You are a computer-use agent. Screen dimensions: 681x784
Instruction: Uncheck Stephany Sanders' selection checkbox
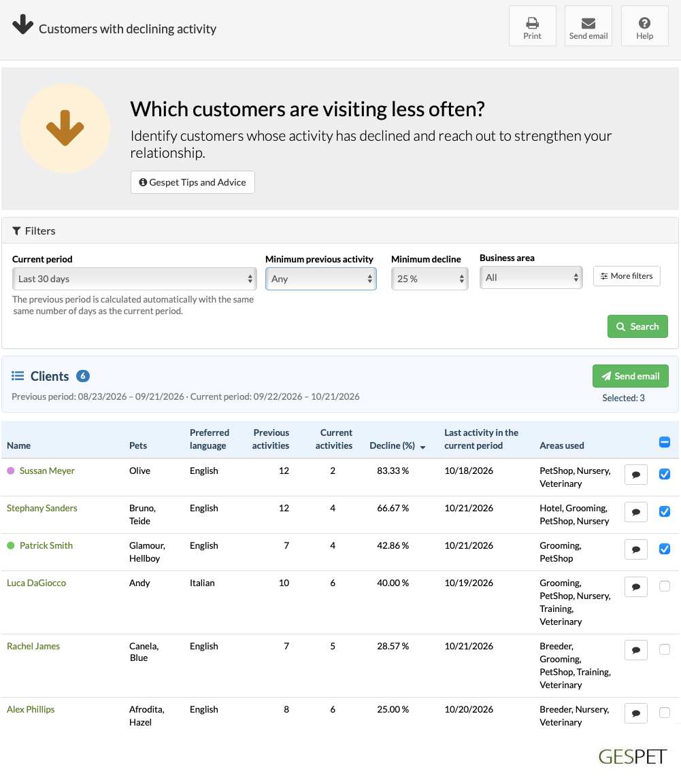(x=665, y=511)
